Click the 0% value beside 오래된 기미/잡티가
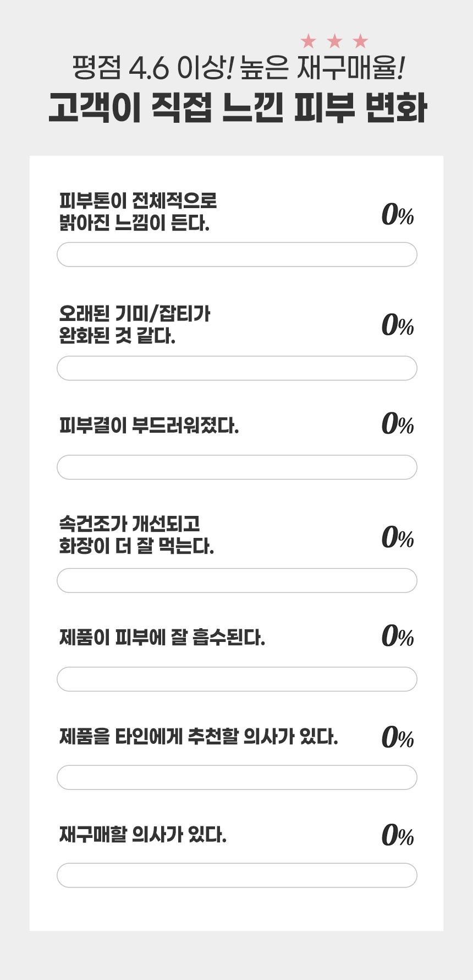The width and height of the screenshot is (473, 980). 398,325
